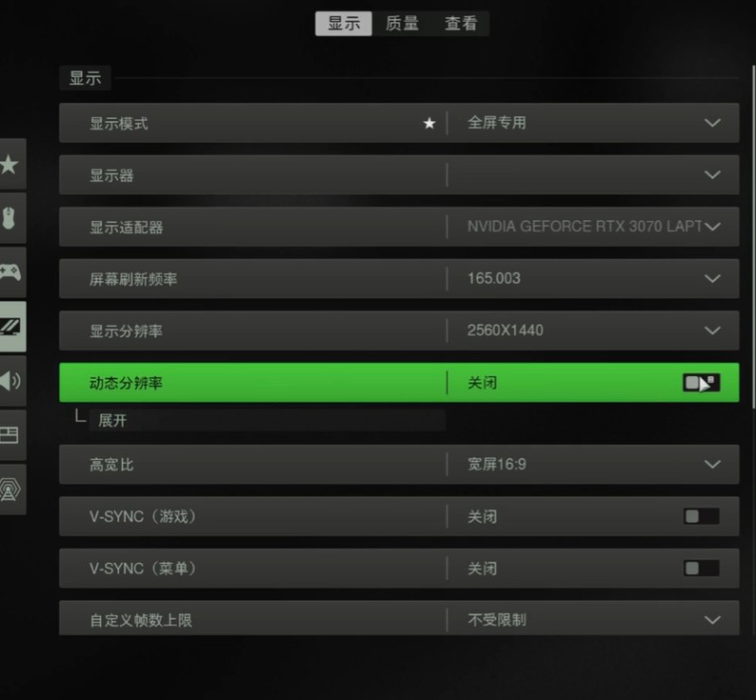Open the interface layout sidebar icon

click(x=11, y=435)
